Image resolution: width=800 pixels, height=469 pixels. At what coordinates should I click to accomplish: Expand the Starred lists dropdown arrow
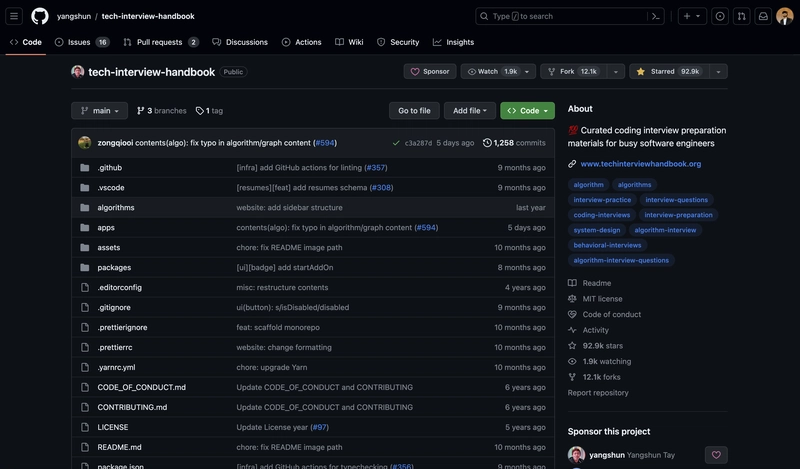(718, 71)
